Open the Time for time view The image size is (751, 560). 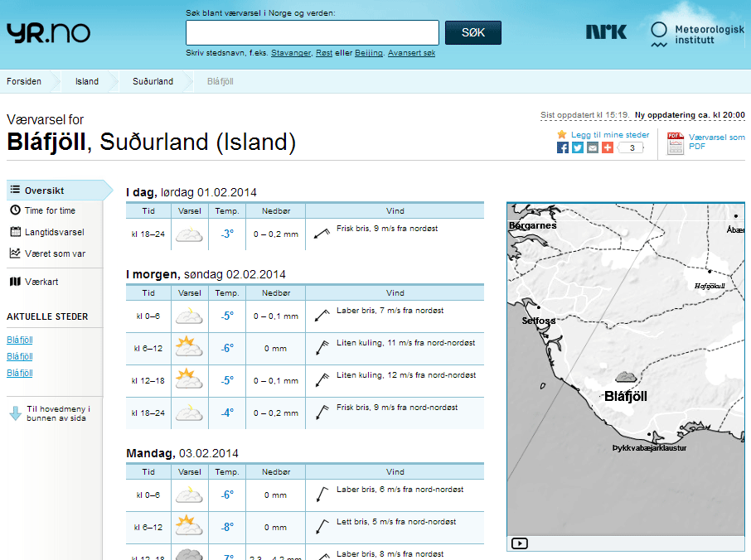pos(49,210)
